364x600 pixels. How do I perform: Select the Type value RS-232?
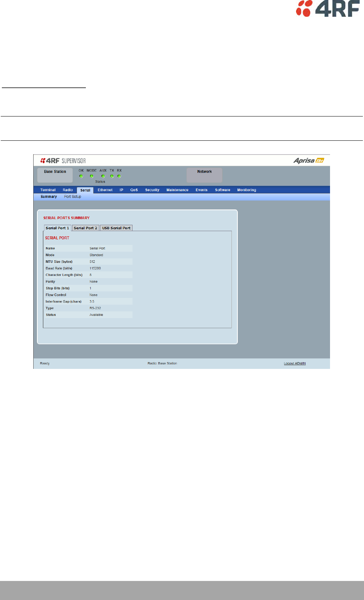coord(95,308)
